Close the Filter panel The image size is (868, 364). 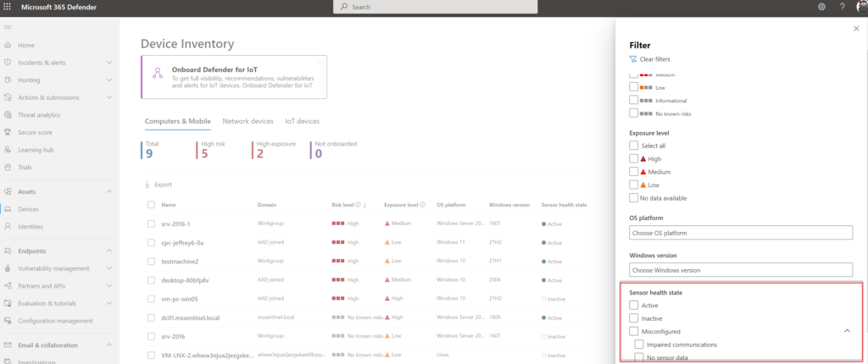[856, 28]
